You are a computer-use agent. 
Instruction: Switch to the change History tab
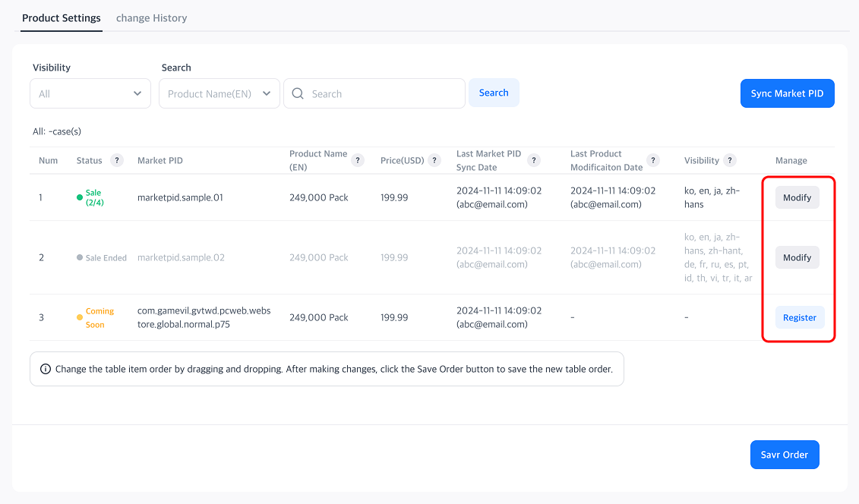tap(151, 17)
